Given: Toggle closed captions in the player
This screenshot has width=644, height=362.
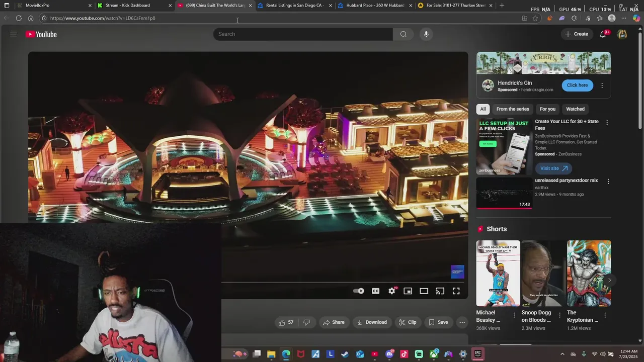Looking at the screenshot, I should (375, 291).
